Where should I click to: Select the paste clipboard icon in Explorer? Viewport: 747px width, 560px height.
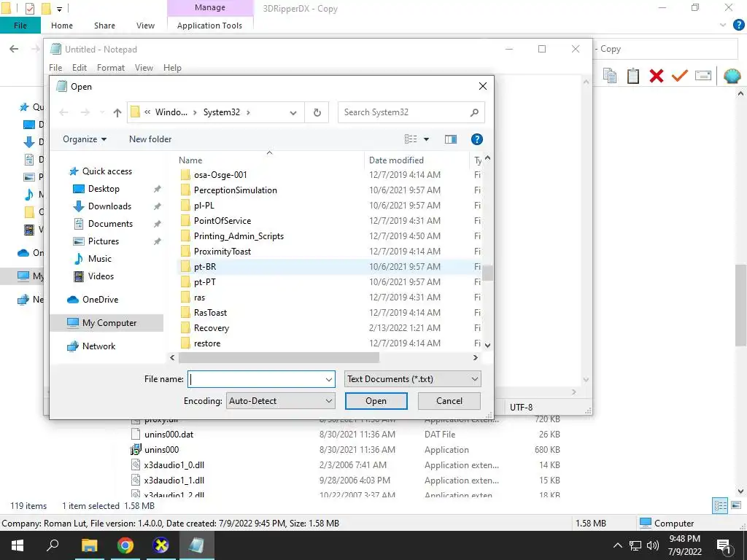(632, 76)
